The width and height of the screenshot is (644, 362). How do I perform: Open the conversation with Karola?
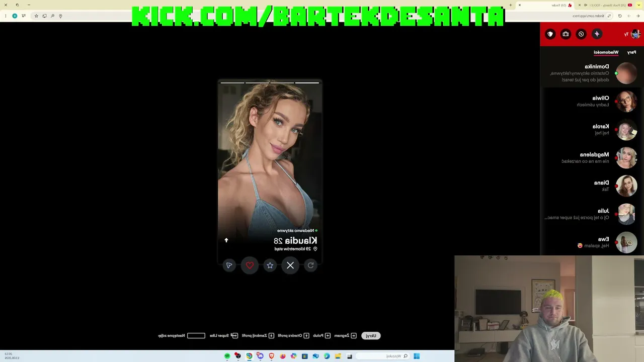coord(592,130)
